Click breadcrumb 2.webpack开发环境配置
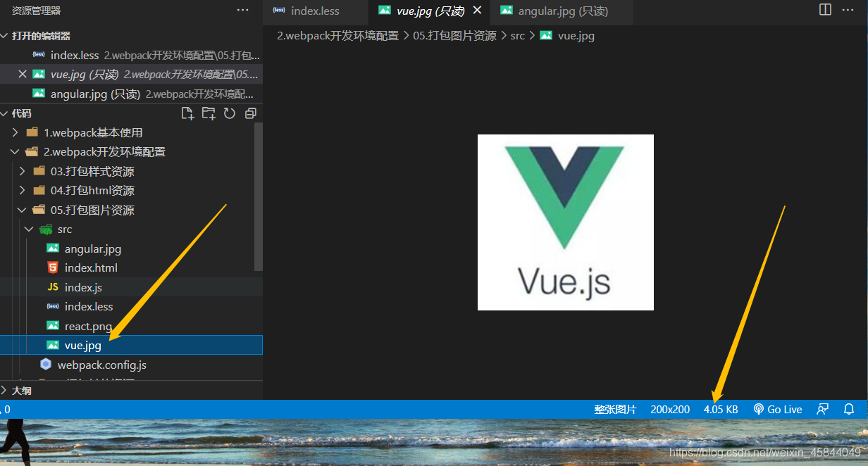This screenshot has height=466, width=868. (337, 35)
